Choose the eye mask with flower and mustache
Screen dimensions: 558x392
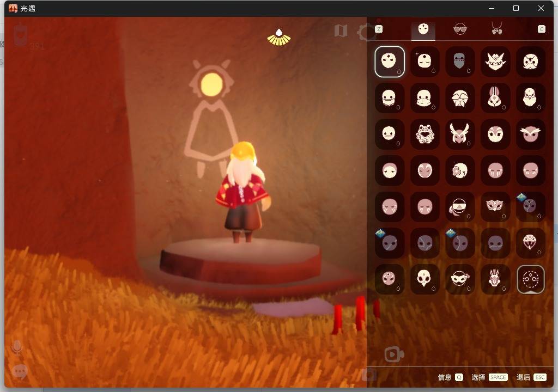460,279
